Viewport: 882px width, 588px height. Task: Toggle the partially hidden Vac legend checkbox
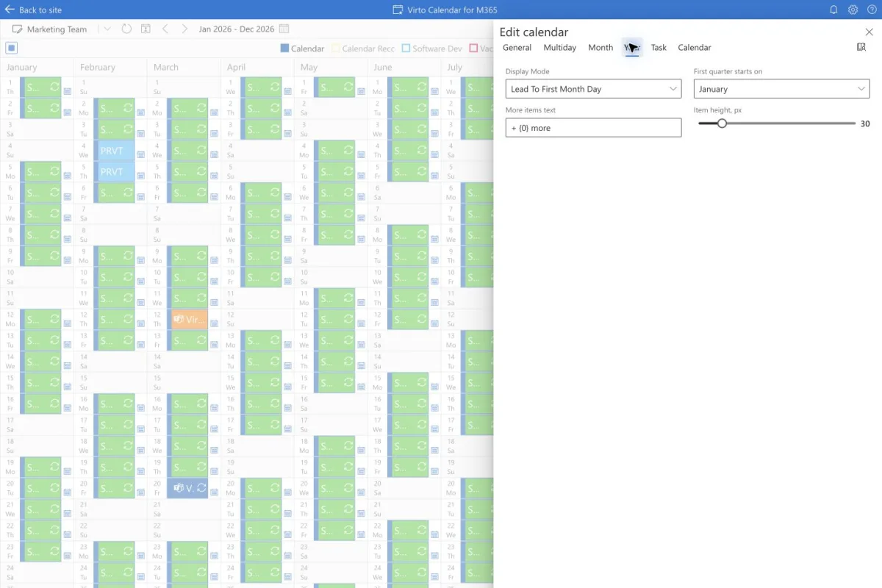473,49
